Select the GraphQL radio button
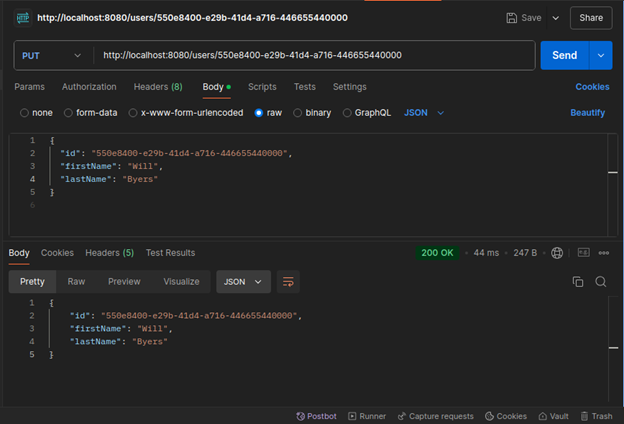 point(348,113)
